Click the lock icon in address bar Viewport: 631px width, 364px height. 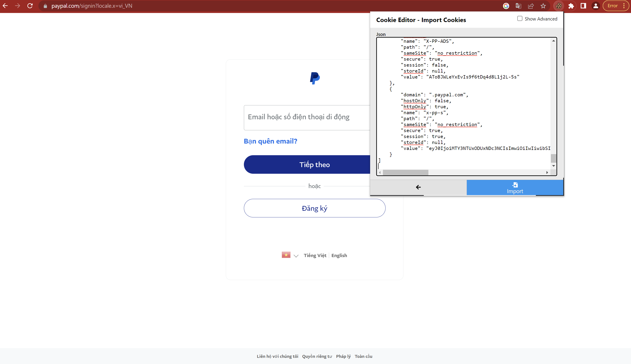pyautogui.click(x=45, y=6)
